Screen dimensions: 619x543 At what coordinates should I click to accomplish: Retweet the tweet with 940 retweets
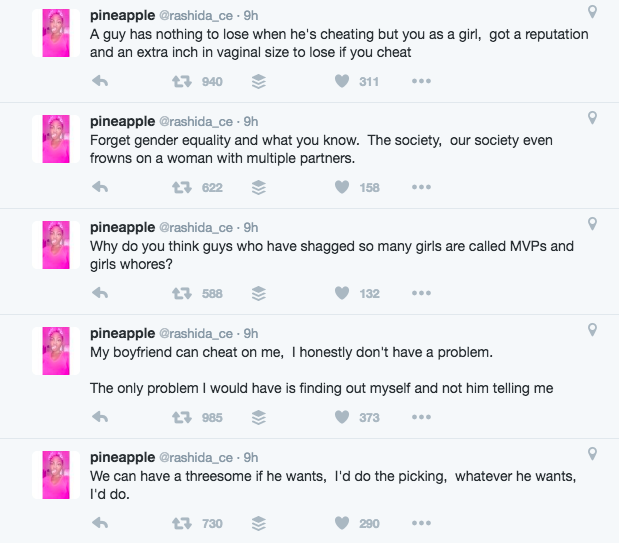coord(182,81)
